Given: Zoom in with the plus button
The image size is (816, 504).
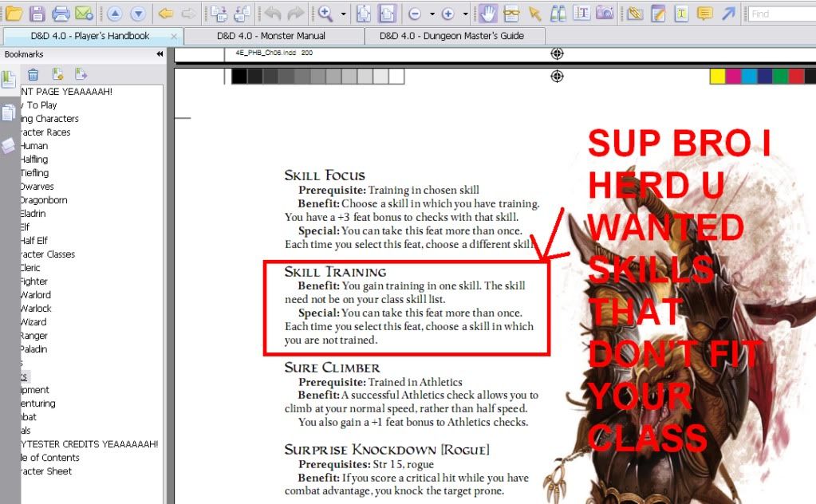Looking at the screenshot, I should (447, 14).
